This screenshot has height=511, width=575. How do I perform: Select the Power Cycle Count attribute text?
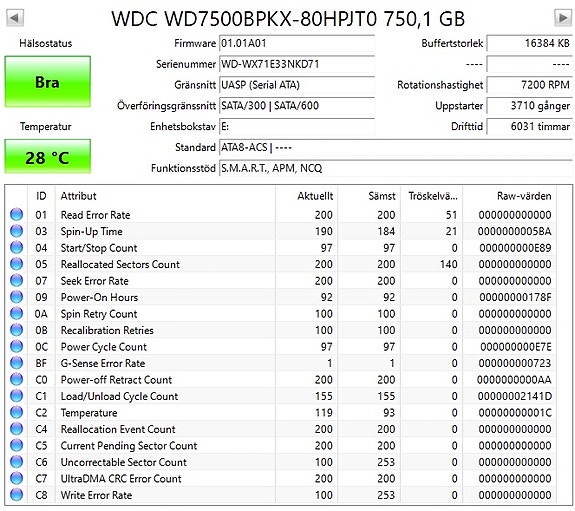click(x=104, y=347)
